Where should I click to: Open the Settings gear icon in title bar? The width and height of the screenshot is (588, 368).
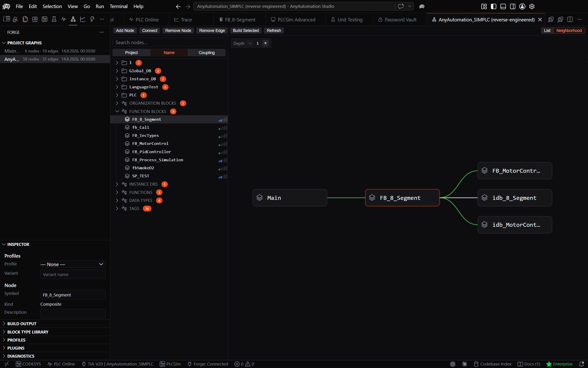(x=532, y=6)
